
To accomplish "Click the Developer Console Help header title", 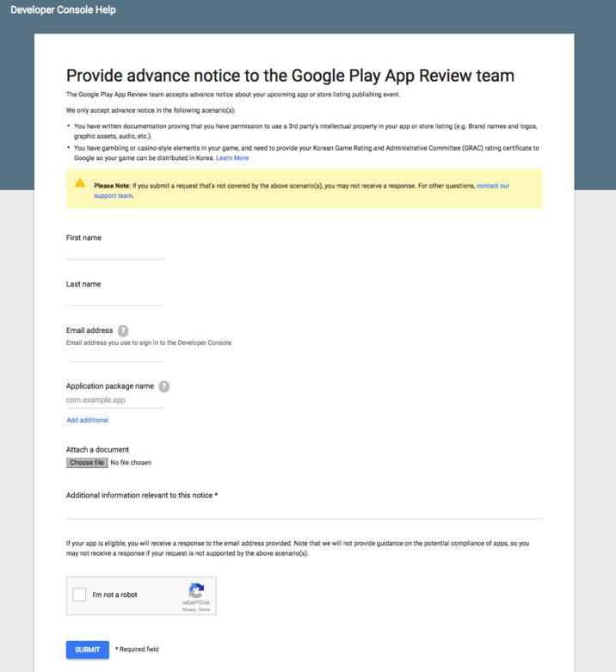I will click(63, 10).
